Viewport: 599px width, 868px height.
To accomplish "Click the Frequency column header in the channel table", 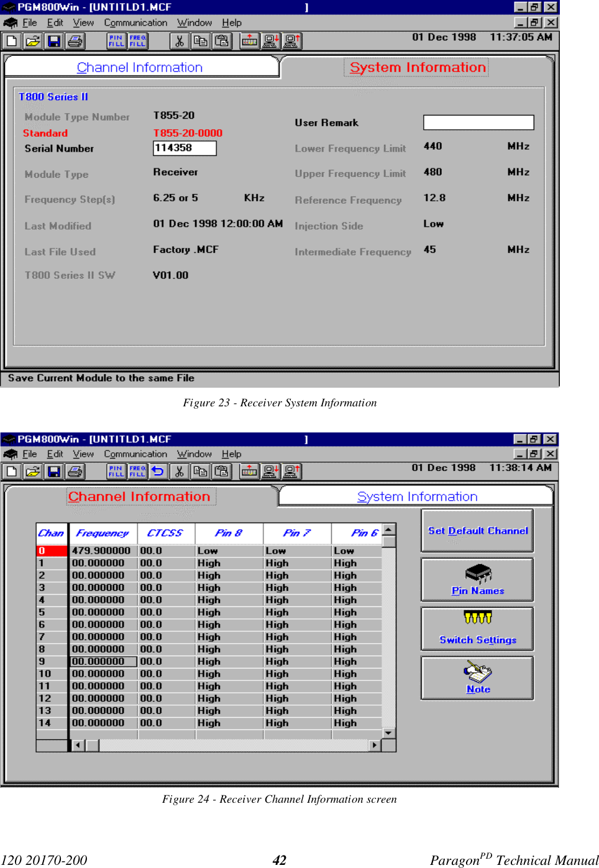I will 103,533.
